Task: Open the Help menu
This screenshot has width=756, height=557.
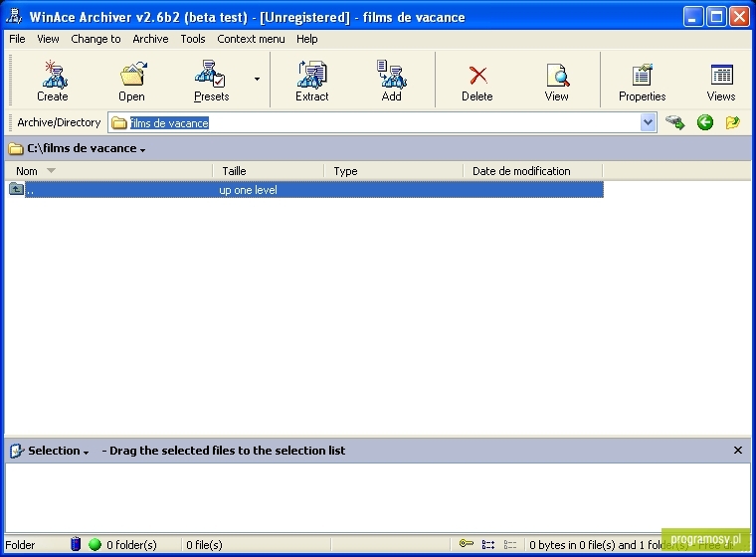Action: 307,39
